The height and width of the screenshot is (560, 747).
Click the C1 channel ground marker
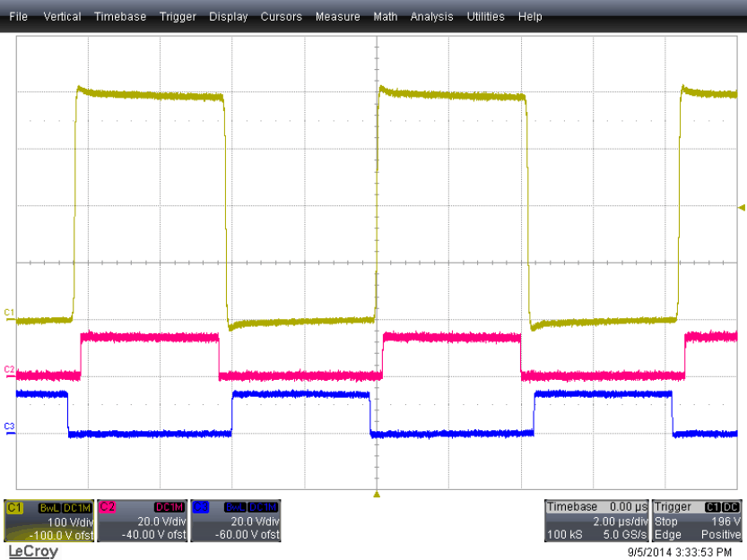tap(9, 312)
